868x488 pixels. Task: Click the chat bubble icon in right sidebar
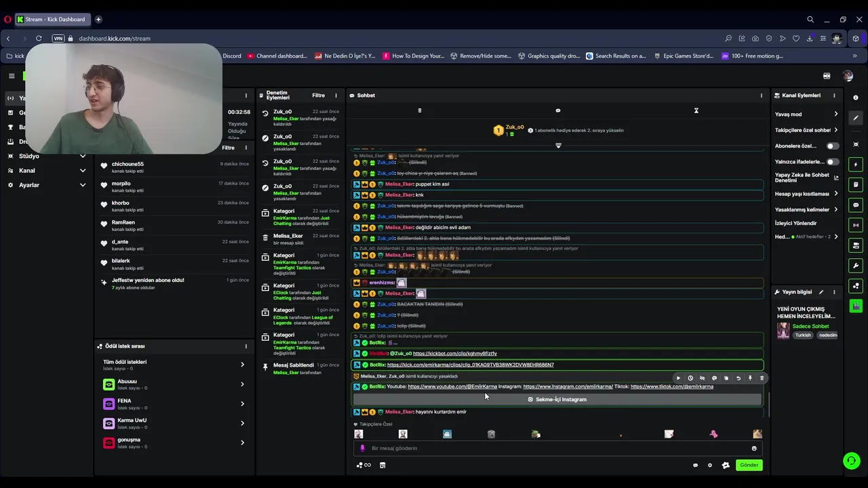[856, 205]
